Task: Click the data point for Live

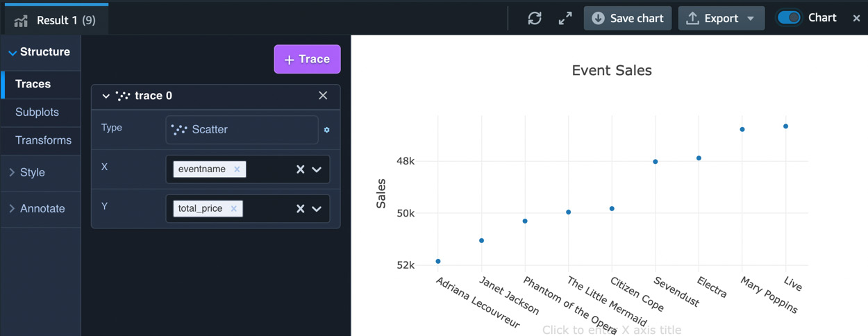Action: (x=785, y=126)
